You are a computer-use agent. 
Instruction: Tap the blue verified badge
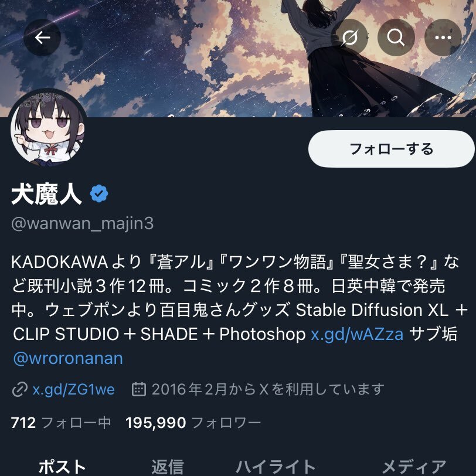pos(99,193)
